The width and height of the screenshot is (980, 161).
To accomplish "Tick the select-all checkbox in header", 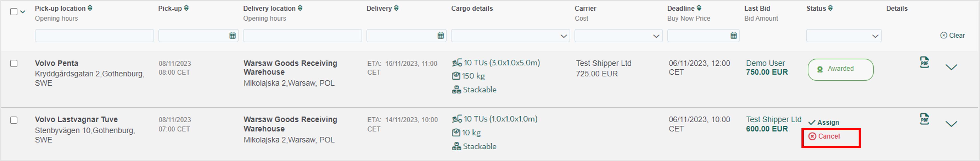I will [14, 12].
